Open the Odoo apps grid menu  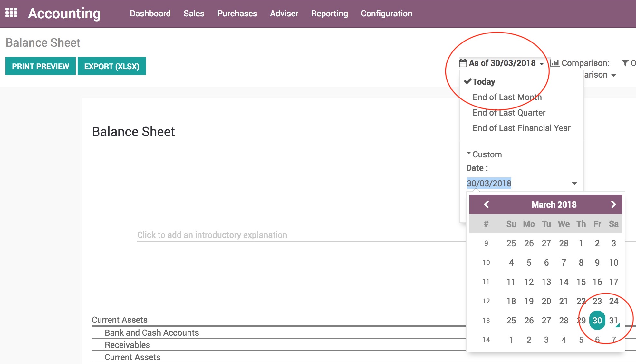coord(11,13)
